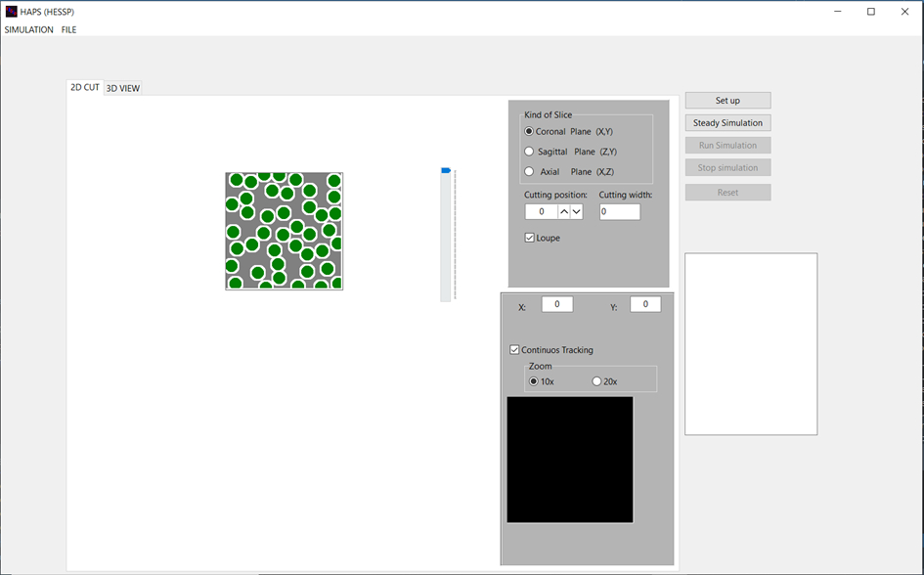
Task: Increase cutting position with up arrow
Action: 564,211
